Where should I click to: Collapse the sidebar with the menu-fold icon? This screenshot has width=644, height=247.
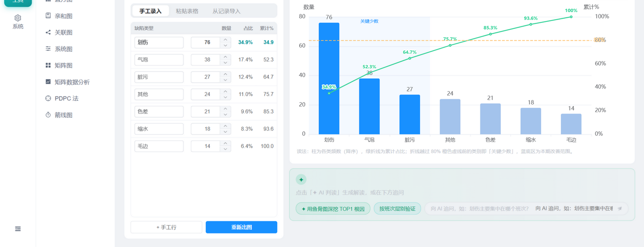click(x=18, y=229)
